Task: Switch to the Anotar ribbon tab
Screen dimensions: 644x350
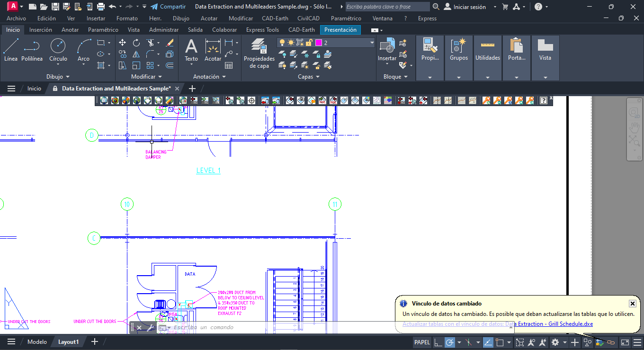Action: coord(70,30)
